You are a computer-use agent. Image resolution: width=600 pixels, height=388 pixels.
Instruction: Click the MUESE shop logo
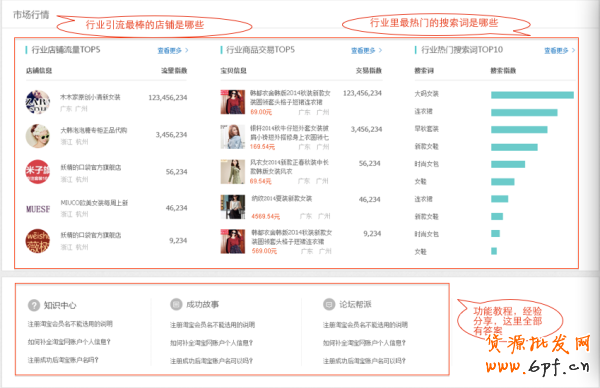[38, 209]
